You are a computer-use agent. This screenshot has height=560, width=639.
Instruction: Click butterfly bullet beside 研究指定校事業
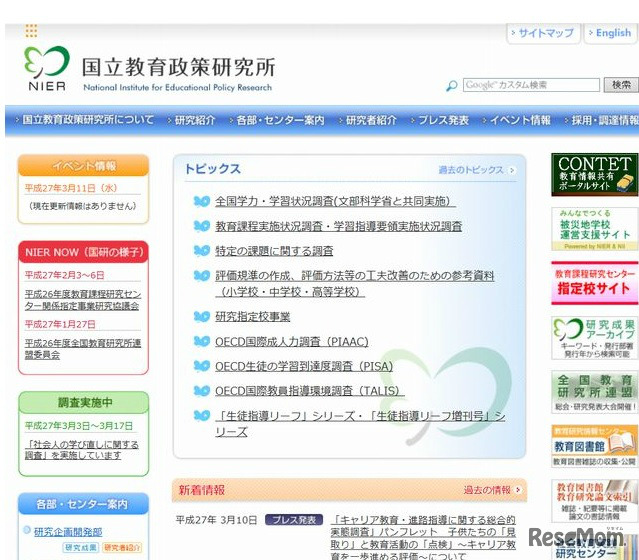[x=202, y=316]
